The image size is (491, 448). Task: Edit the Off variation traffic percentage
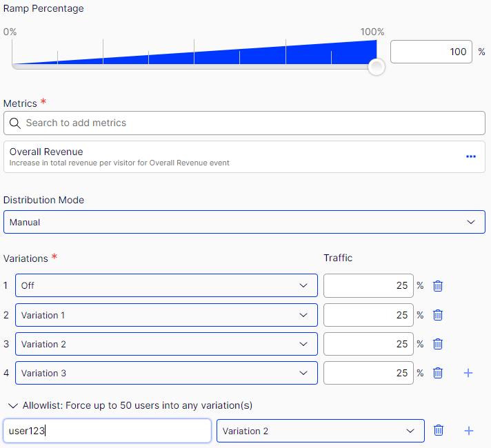click(368, 285)
